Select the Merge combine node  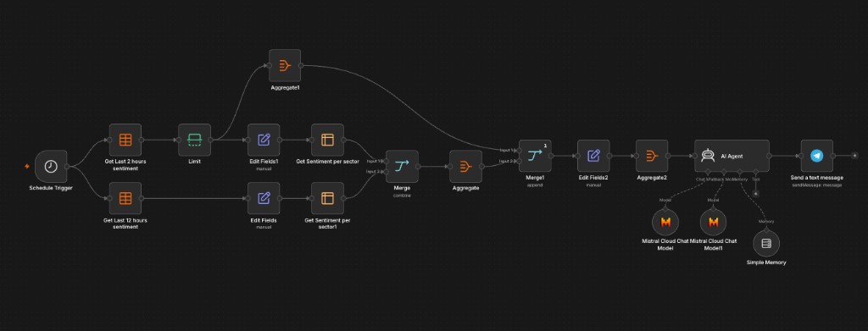[x=402, y=166]
